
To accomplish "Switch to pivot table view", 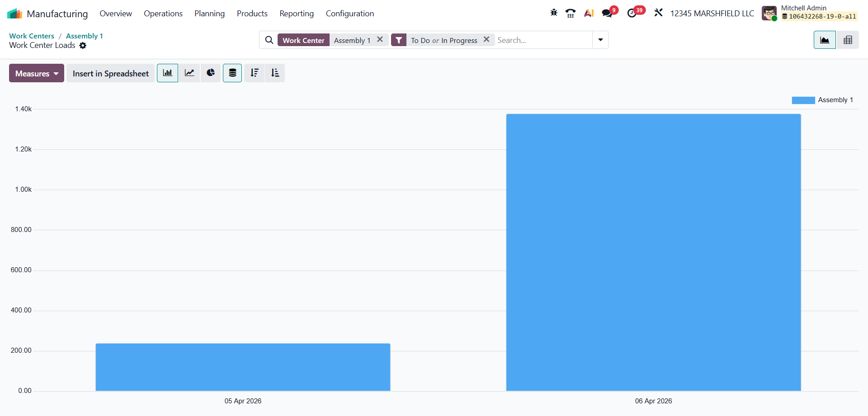I will coord(848,40).
